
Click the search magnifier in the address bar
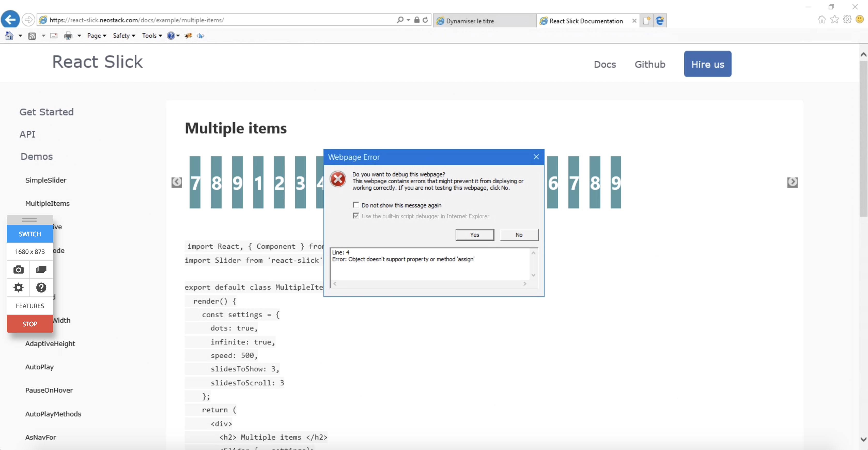coord(400,20)
